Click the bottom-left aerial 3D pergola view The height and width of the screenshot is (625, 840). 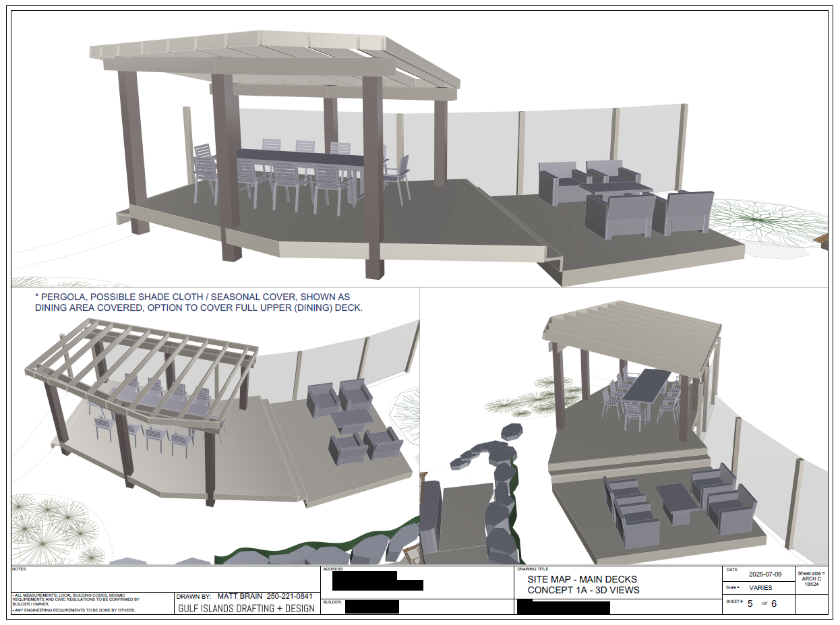pyautogui.click(x=215, y=426)
